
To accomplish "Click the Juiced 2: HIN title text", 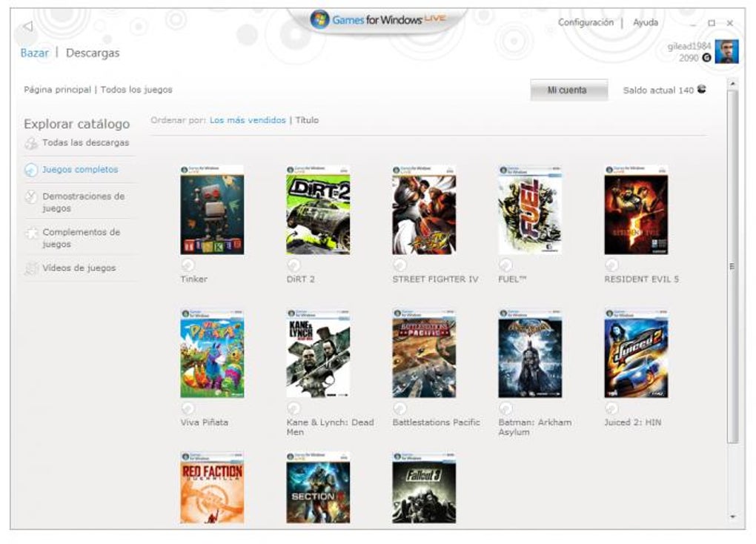I will (x=633, y=422).
